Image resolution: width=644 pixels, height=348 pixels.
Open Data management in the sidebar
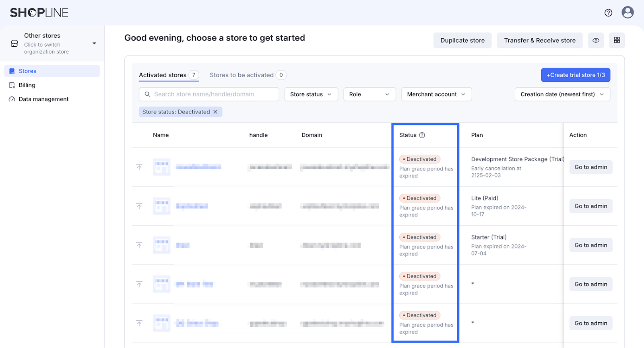coord(43,99)
